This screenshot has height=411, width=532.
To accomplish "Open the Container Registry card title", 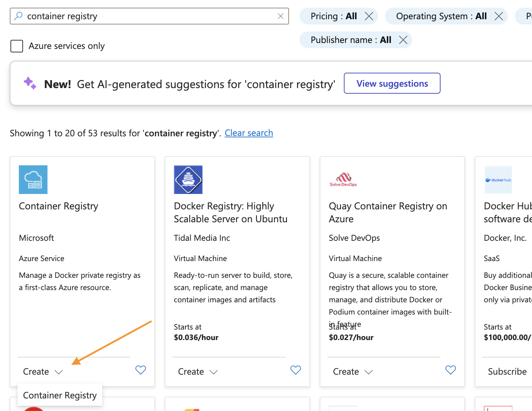I will click(x=59, y=206).
